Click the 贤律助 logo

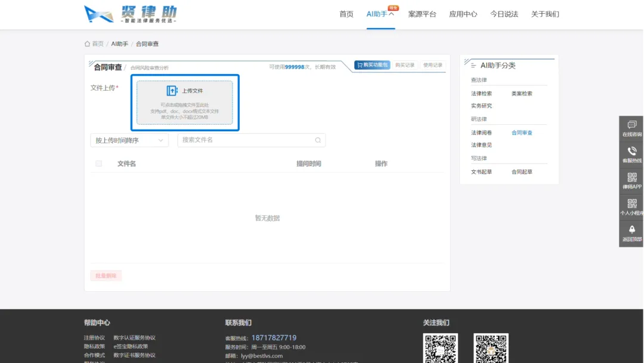tap(131, 14)
